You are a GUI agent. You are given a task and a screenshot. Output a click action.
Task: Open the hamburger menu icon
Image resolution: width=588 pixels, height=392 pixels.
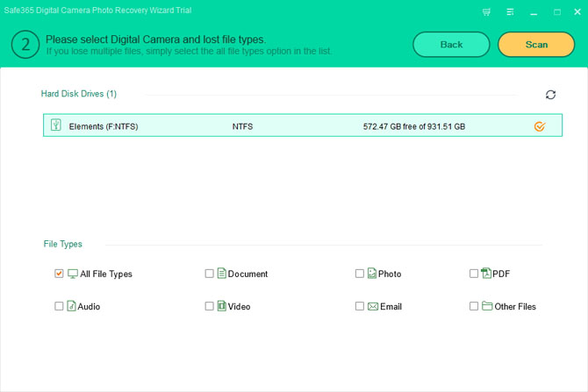click(x=510, y=12)
